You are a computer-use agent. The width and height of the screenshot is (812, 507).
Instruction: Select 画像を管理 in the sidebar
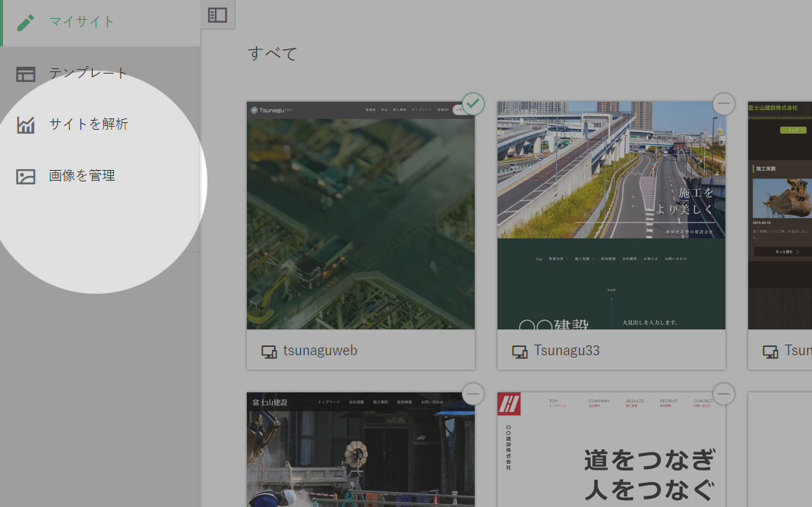coord(82,176)
